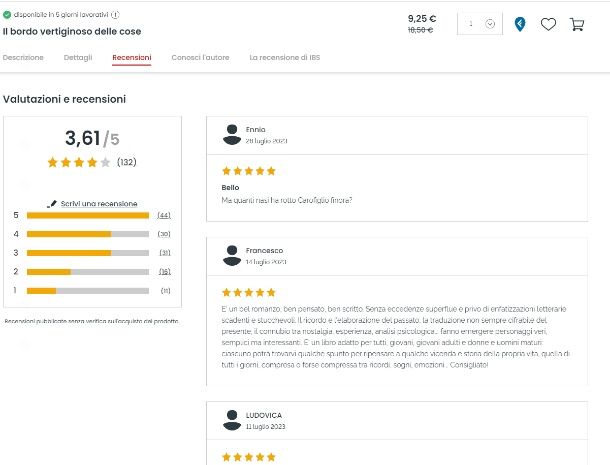
Task: Filter reviews by 3-star count link
Action: tap(165, 253)
